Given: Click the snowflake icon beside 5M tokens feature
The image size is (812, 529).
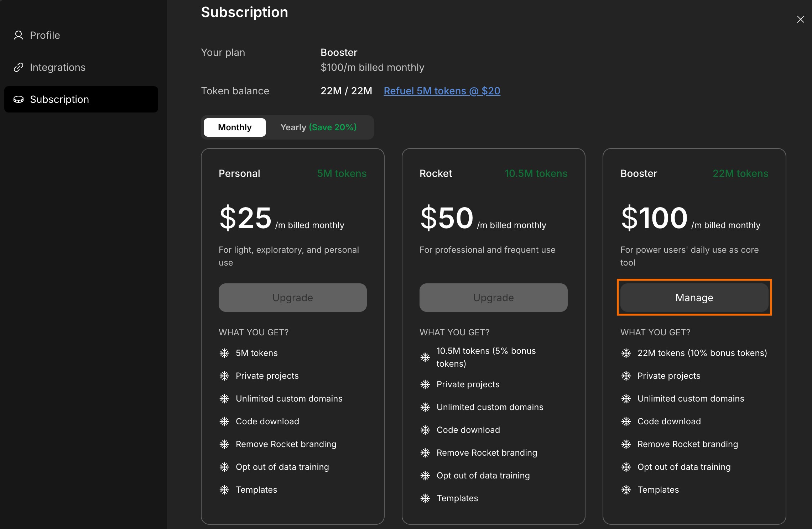Looking at the screenshot, I should click(224, 353).
